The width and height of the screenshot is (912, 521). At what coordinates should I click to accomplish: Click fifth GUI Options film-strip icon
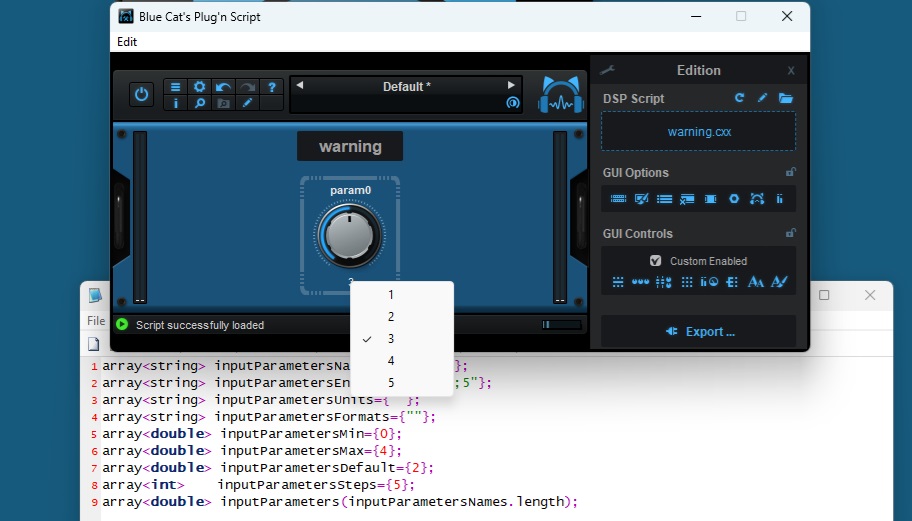(710, 199)
